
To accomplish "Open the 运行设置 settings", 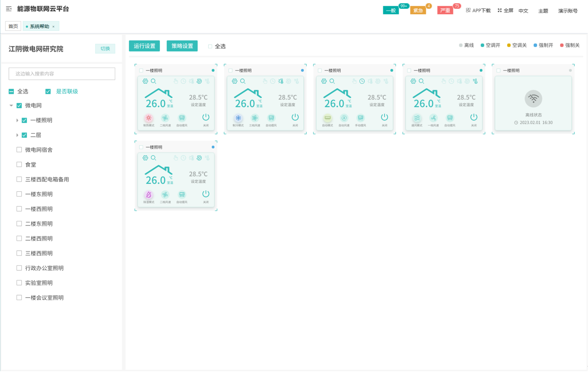I will (145, 46).
